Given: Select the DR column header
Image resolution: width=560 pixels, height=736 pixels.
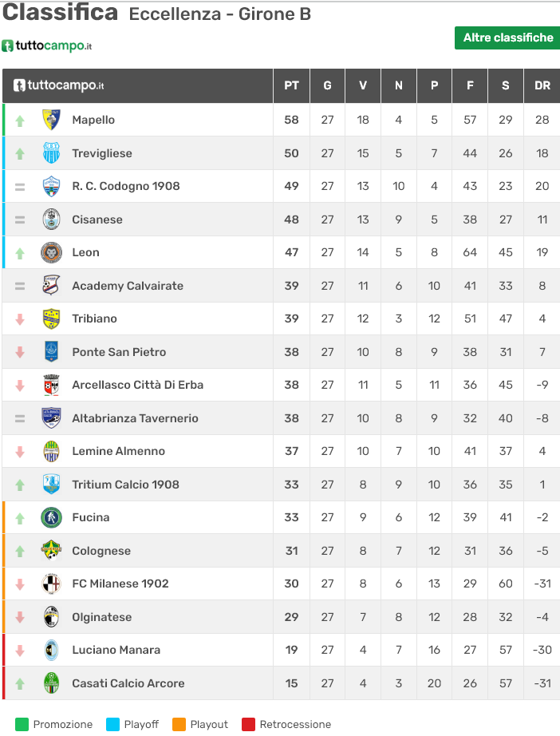Looking at the screenshot, I should [542, 86].
